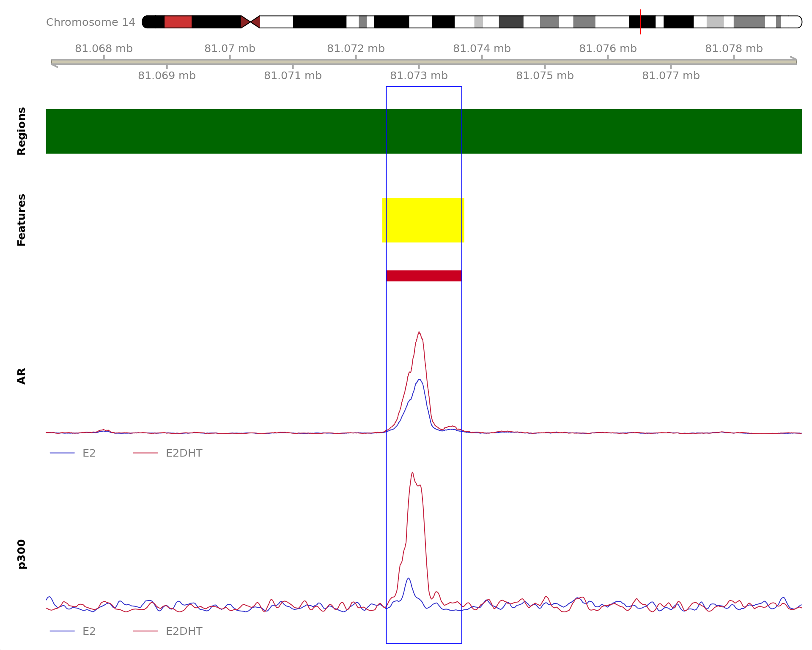Click the red band on the chromosome ideogram
The height and width of the screenshot is (650, 812).
(x=178, y=22)
